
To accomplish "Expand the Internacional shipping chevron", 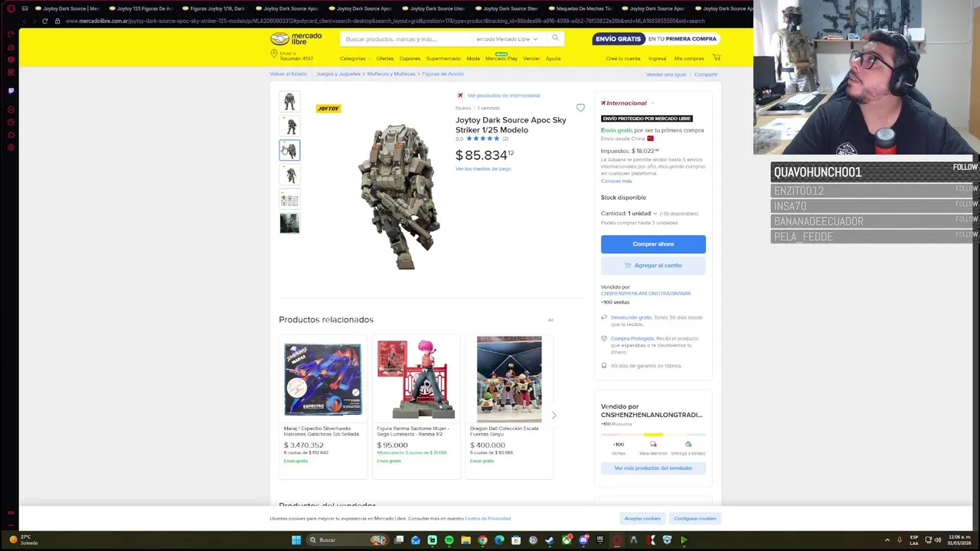I will pyautogui.click(x=653, y=103).
